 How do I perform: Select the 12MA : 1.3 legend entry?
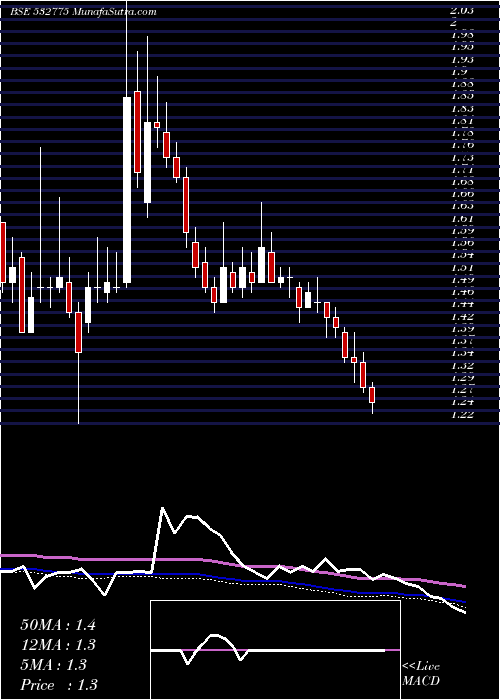click(x=58, y=645)
